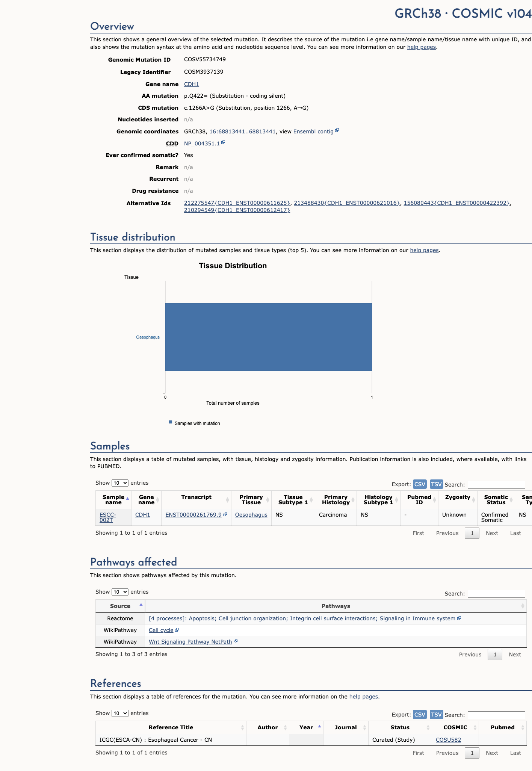Image resolution: width=532 pixels, height=771 pixels.
Task: Click external link icon beside Ensembl contig
Action: tap(337, 130)
